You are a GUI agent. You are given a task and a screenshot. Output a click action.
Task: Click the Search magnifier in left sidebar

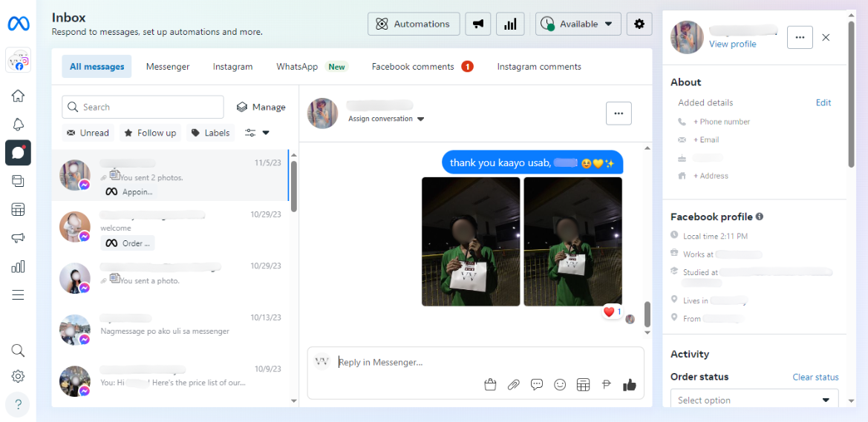(19, 351)
